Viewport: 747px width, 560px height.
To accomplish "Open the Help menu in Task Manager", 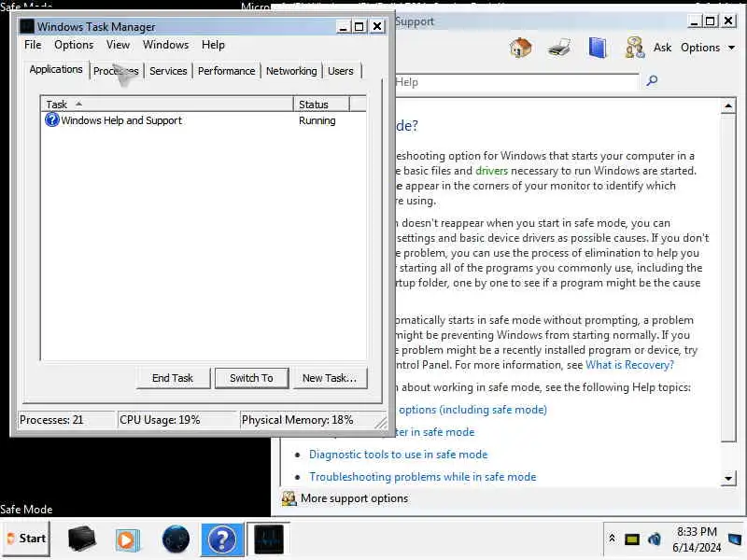I will tap(213, 45).
